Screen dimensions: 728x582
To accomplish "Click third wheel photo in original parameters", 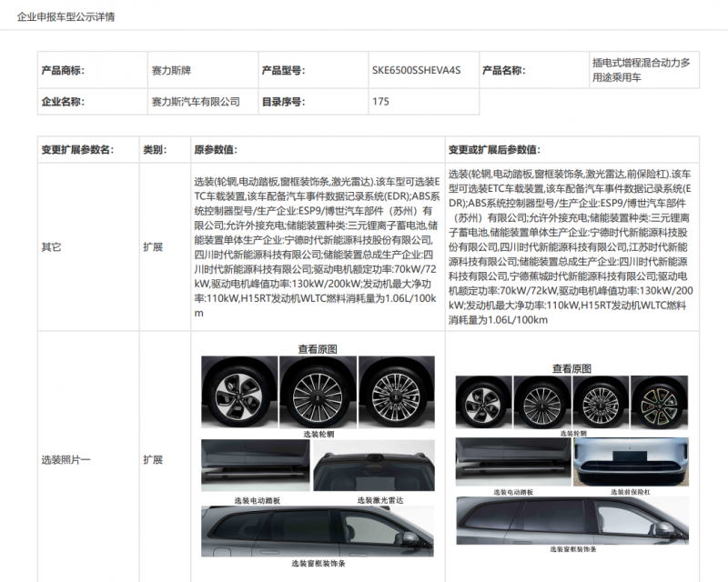I will point(395,392).
